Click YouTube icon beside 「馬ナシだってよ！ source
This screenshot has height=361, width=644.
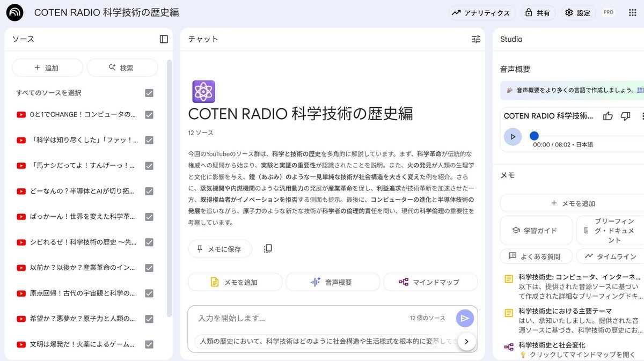coord(21,165)
